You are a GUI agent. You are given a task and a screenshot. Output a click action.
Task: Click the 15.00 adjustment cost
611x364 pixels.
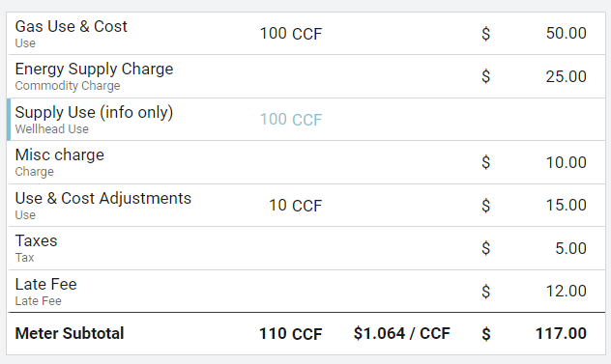566,205
